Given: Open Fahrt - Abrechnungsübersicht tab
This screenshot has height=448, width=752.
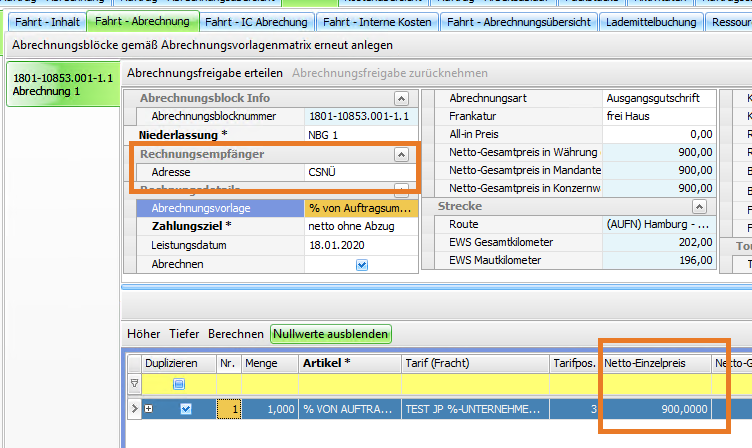Looking at the screenshot, I should [518, 21].
